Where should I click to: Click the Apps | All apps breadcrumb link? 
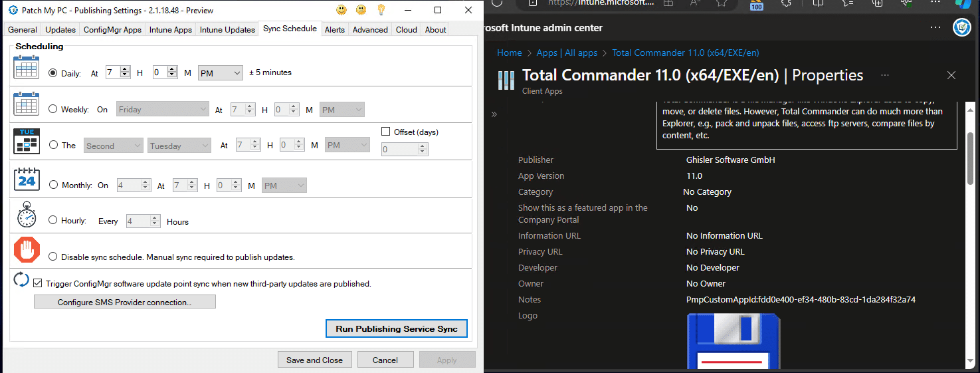567,53
